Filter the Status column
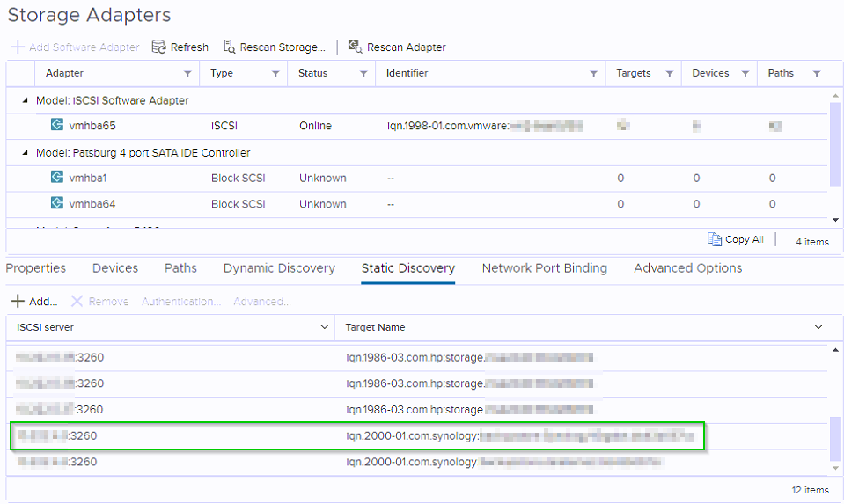 coord(363,74)
